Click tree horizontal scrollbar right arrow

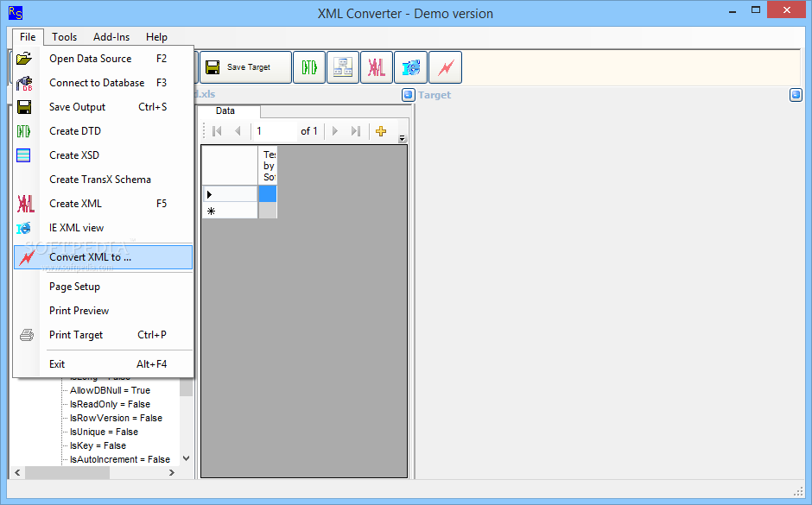coord(172,472)
